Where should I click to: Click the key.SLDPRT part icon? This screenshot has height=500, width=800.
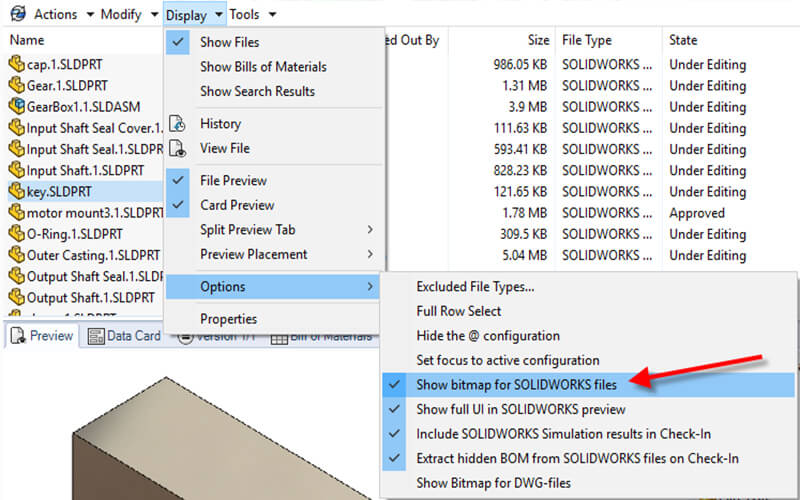(16, 191)
